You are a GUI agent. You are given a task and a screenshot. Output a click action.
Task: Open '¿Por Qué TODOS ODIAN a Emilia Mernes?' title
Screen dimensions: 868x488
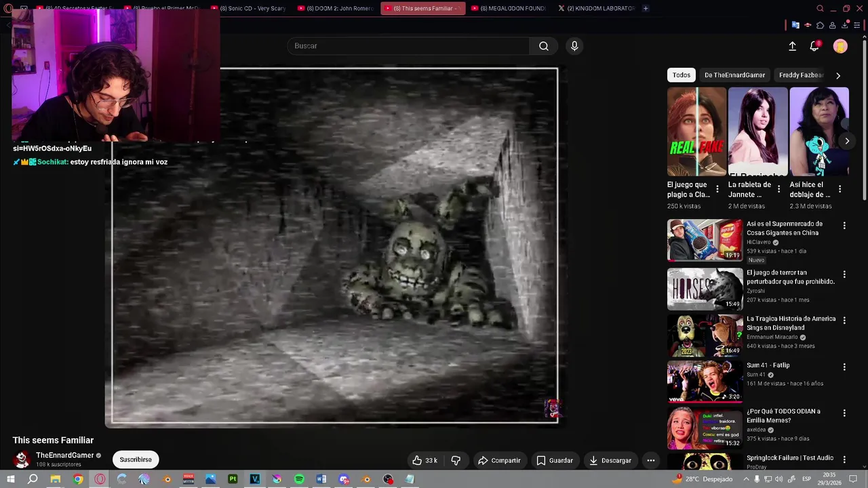[x=783, y=415]
